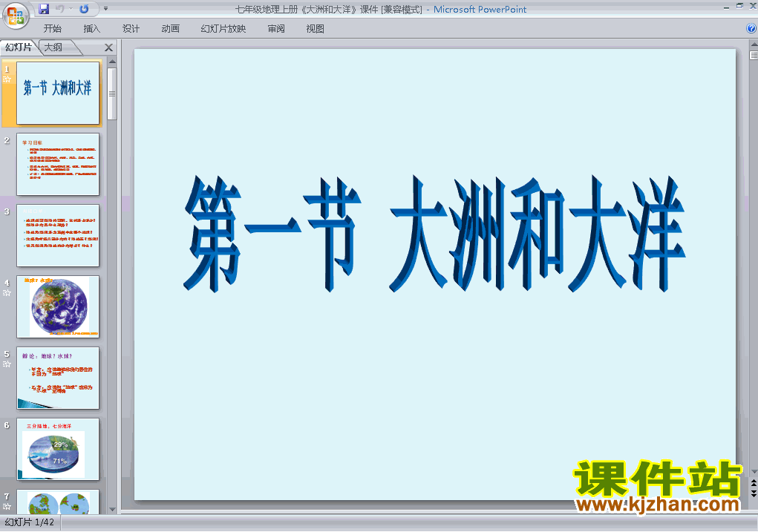Select slide 6 thumbnail with pie chart

[x=58, y=450]
